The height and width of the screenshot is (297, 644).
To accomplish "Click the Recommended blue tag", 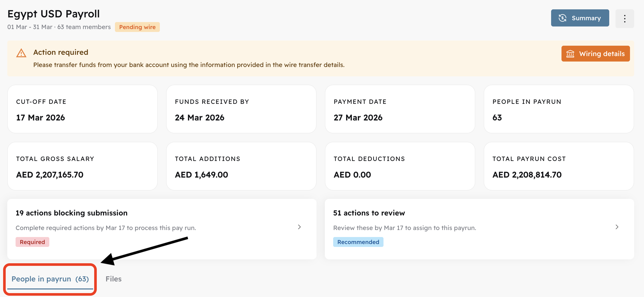I will pyautogui.click(x=358, y=242).
